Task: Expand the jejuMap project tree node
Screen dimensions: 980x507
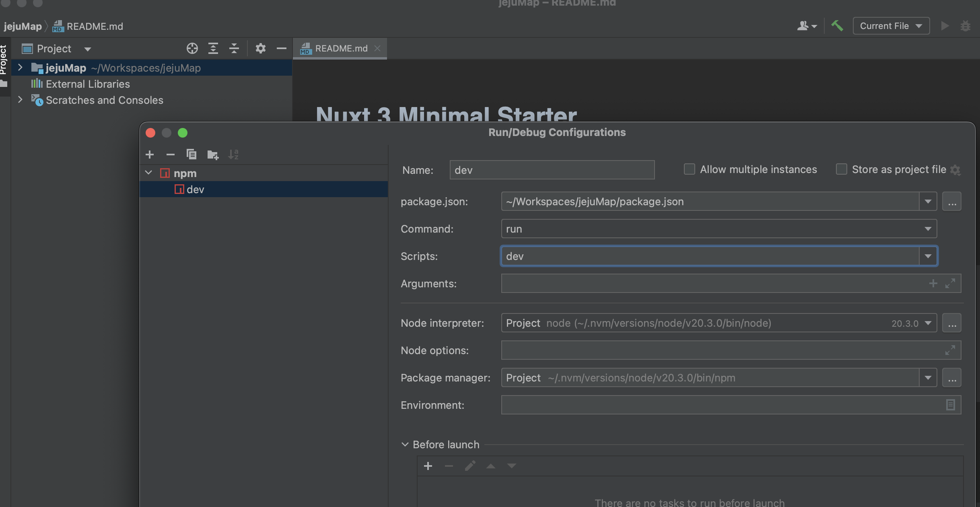Action: (x=20, y=68)
